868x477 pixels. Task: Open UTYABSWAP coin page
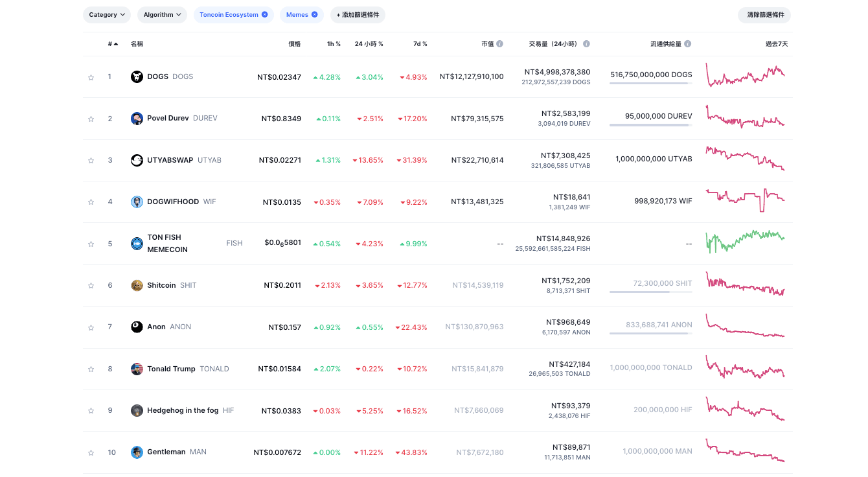tap(170, 160)
